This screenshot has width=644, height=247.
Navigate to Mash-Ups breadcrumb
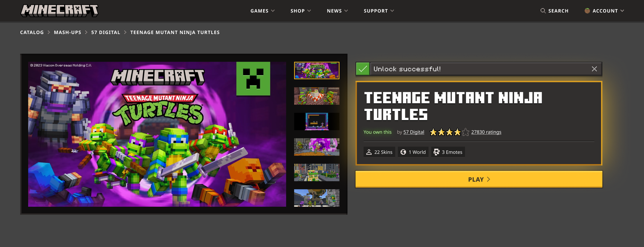click(x=67, y=32)
